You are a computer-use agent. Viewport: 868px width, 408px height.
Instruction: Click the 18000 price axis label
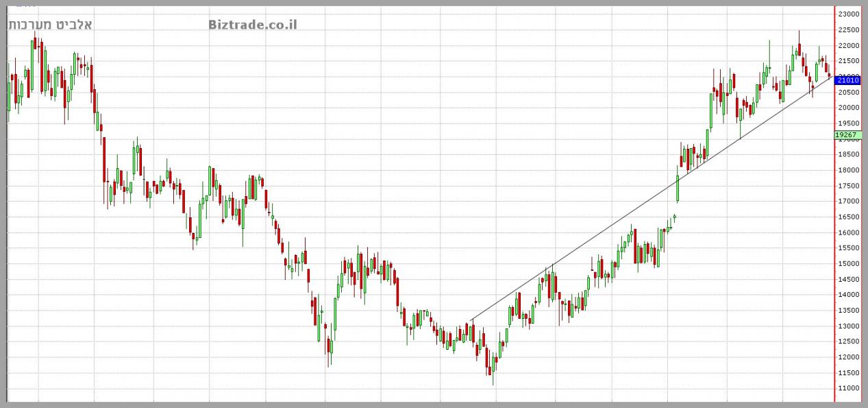coord(849,170)
